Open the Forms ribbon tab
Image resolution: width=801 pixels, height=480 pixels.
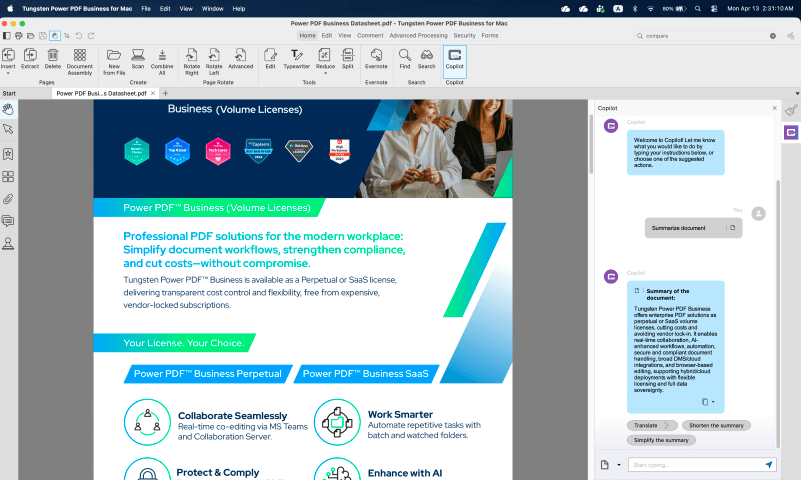pos(490,36)
